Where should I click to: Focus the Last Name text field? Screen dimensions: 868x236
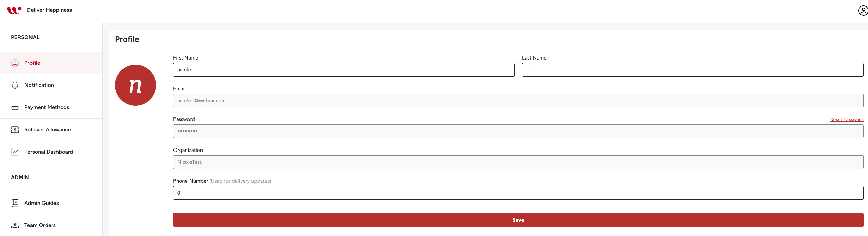pos(692,70)
